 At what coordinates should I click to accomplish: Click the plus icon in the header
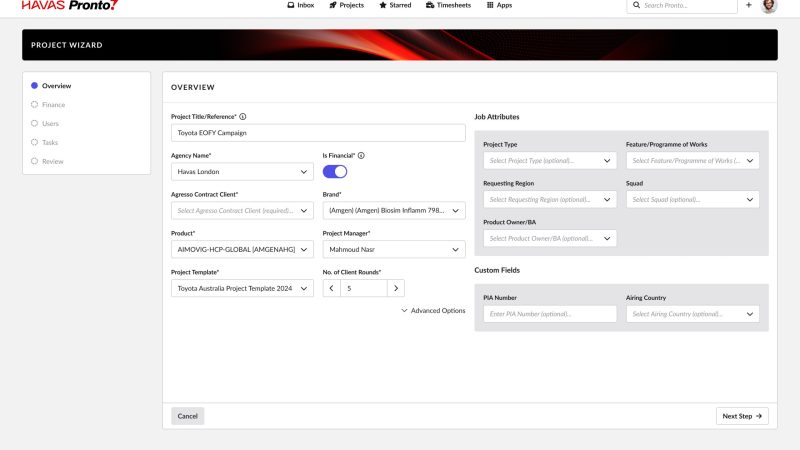point(748,5)
